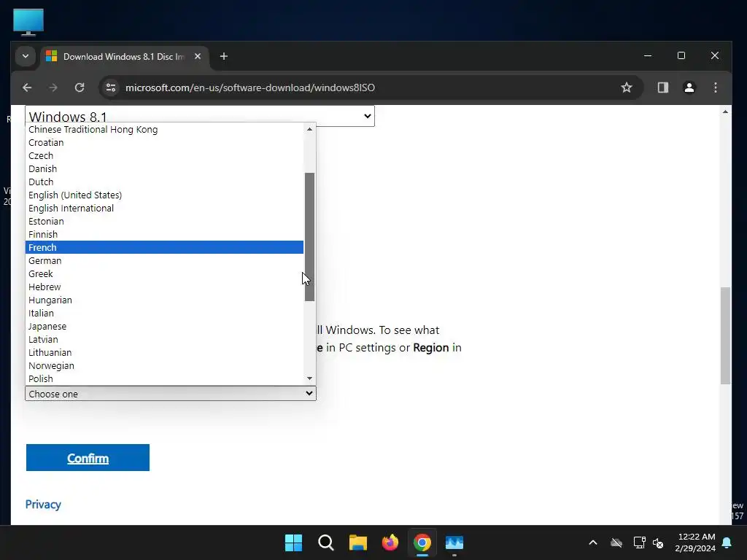Select the highlighted French option
Screen dimensions: 747x560
164,247
